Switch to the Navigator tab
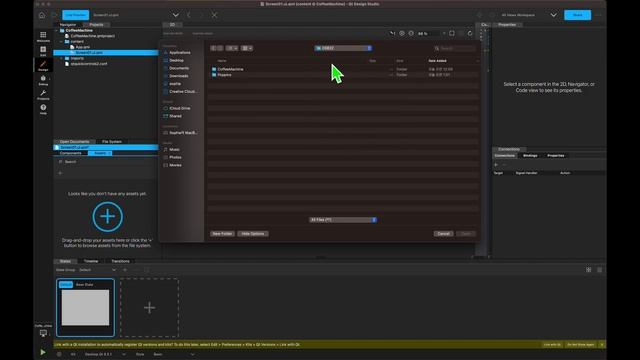This screenshot has width=640, height=360. tap(68, 25)
